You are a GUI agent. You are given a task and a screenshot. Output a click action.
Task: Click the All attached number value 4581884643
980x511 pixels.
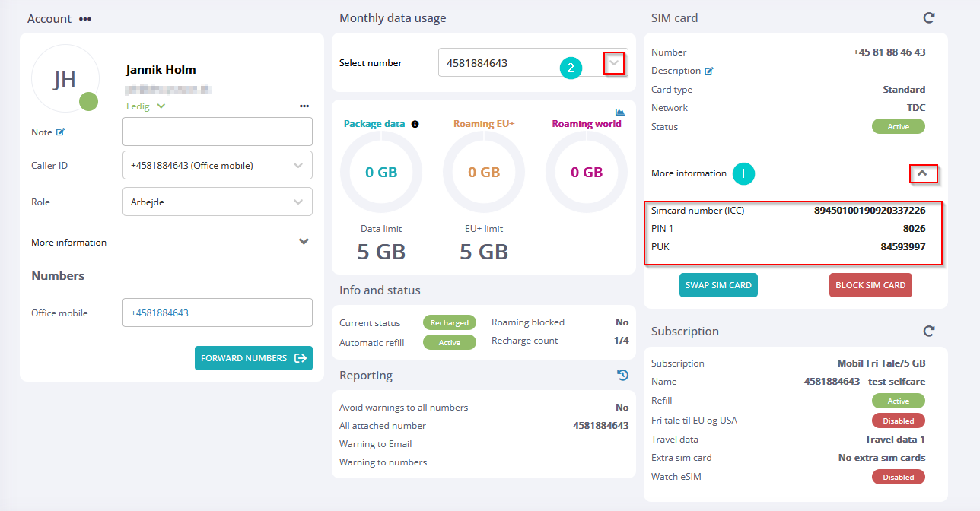click(x=601, y=426)
